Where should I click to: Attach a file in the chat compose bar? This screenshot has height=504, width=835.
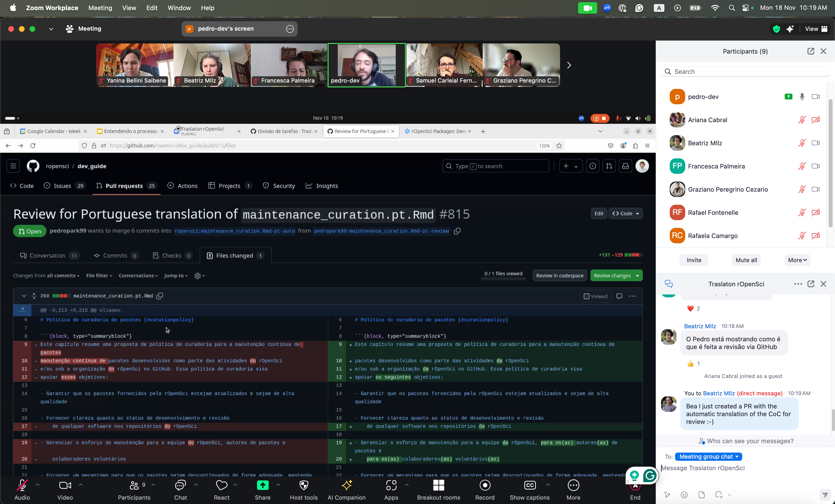pyautogui.click(x=701, y=495)
